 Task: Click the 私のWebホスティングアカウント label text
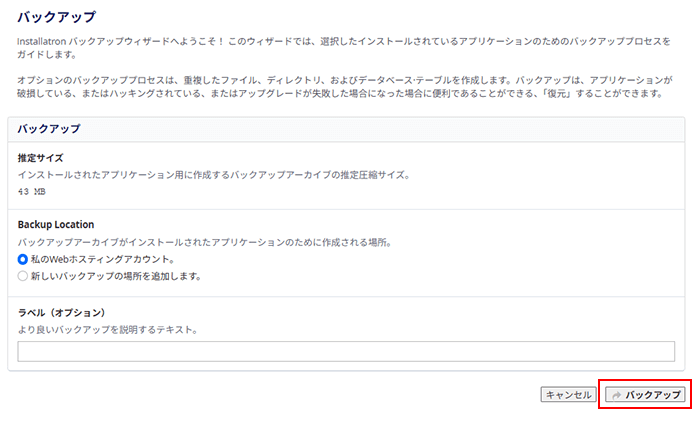pos(103,259)
